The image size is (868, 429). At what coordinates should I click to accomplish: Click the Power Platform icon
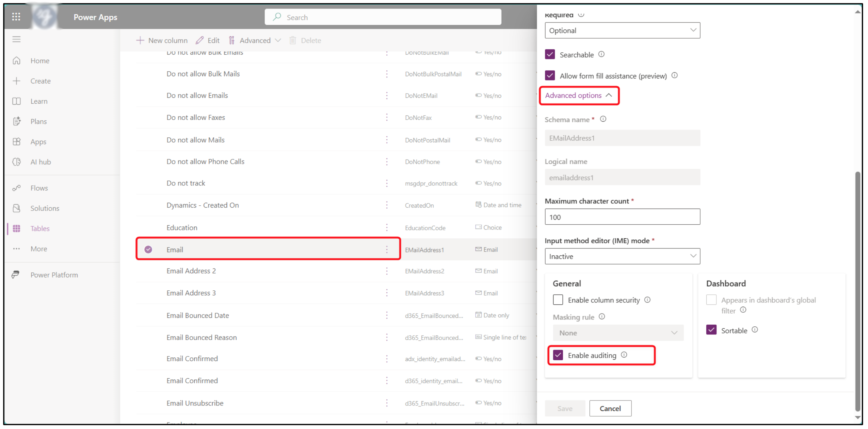coord(15,275)
